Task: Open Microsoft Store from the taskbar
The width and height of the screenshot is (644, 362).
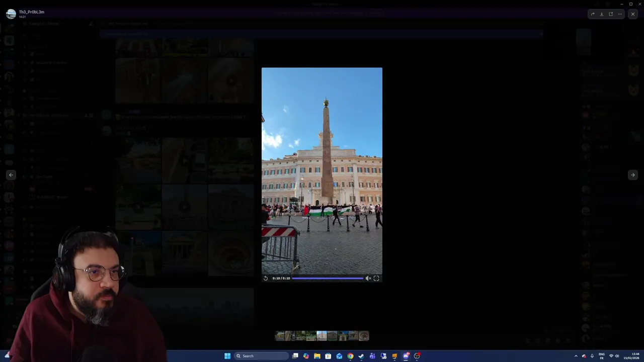Action: (328, 356)
